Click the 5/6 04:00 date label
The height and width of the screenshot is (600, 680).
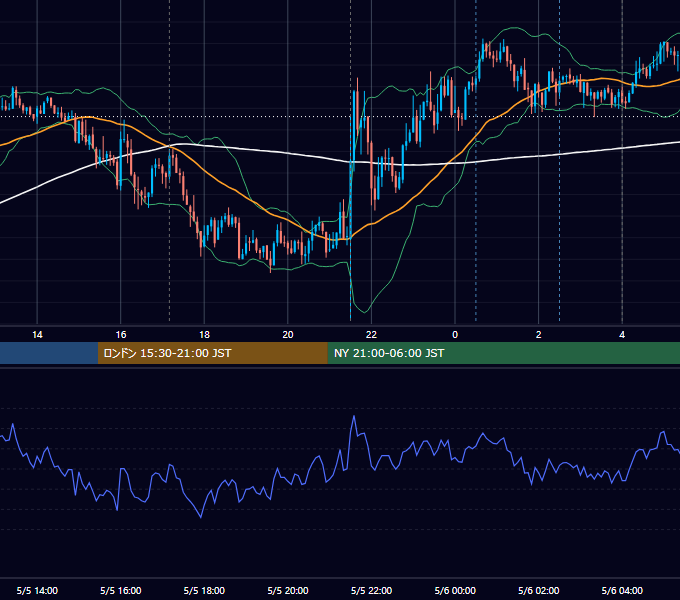[622, 590]
